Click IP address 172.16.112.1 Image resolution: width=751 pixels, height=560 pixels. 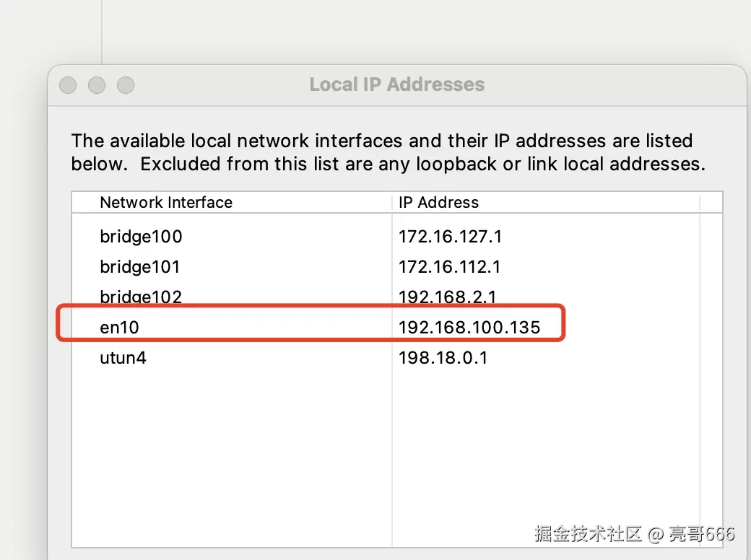(449, 266)
